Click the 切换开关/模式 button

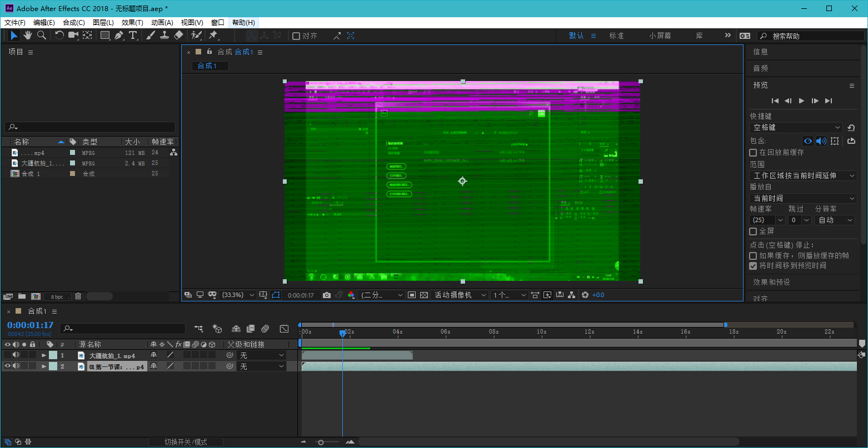(x=186, y=442)
